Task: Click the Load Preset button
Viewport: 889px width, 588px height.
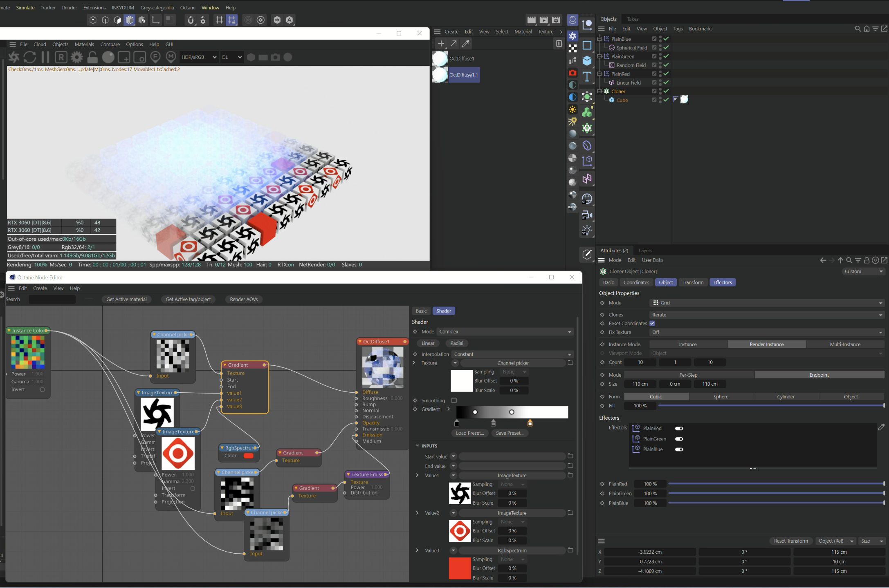Action: point(469,433)
